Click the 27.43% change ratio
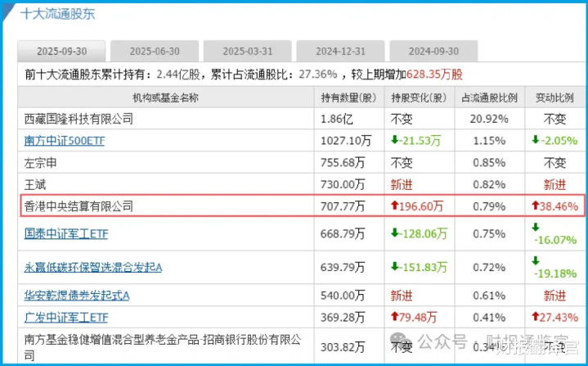Screen dimensions: 588x366 pos(555,318)
